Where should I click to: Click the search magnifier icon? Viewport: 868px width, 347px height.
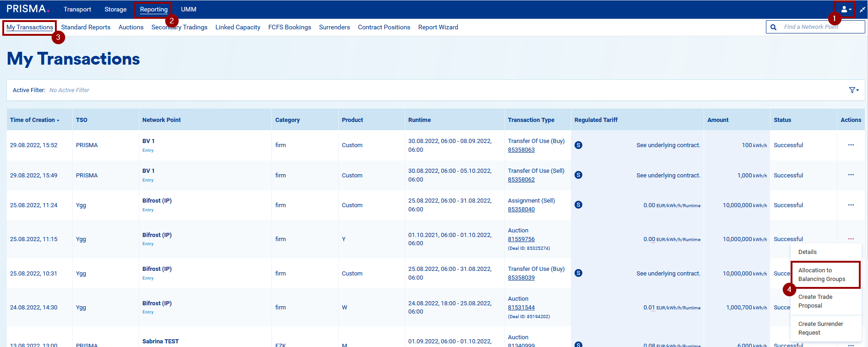pos(774,27)
